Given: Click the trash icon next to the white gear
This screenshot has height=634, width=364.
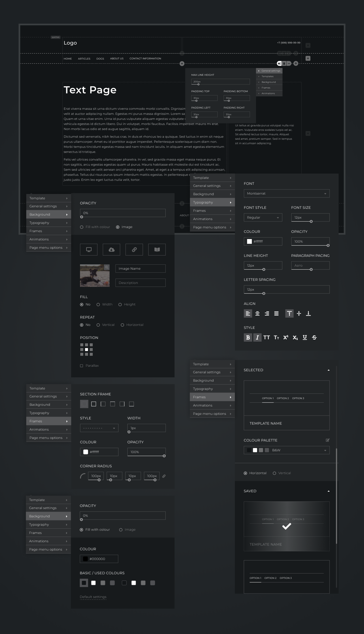Looking at the screenshot, I should [284, 64].
